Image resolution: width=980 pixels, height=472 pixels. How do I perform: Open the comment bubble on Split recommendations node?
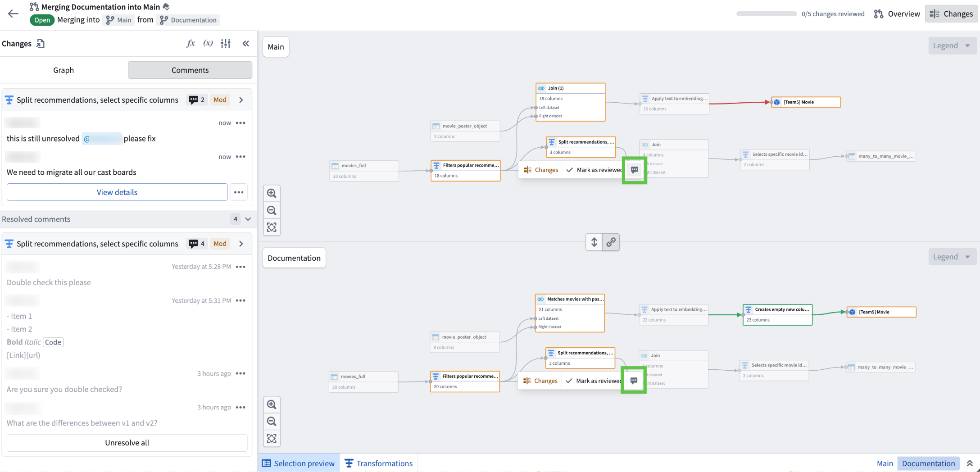[x=634, y=170]
